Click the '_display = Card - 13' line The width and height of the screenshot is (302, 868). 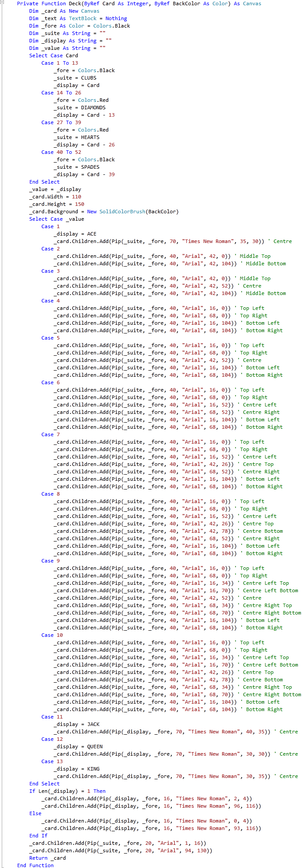coord(84,115)
